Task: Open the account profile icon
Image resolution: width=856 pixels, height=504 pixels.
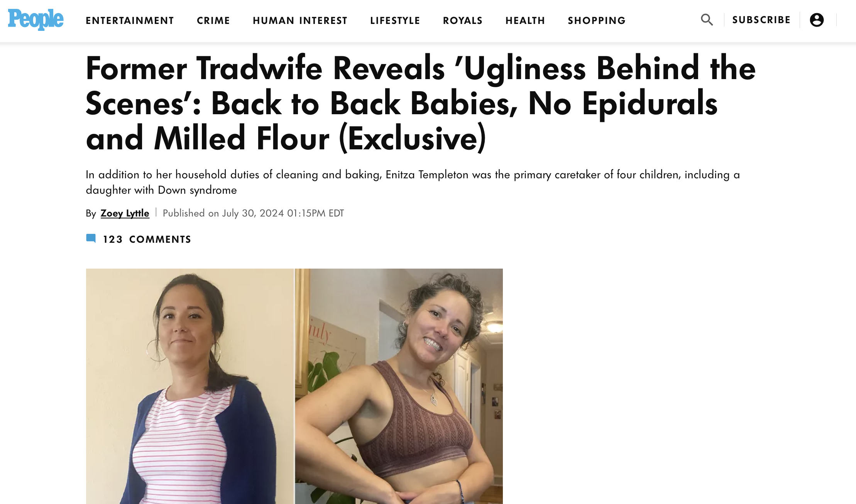Action: 817,20
